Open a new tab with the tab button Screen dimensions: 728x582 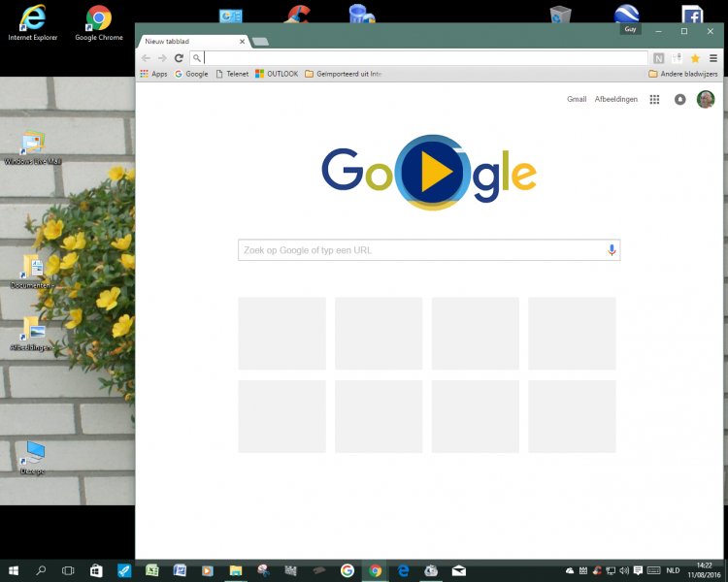260,42
